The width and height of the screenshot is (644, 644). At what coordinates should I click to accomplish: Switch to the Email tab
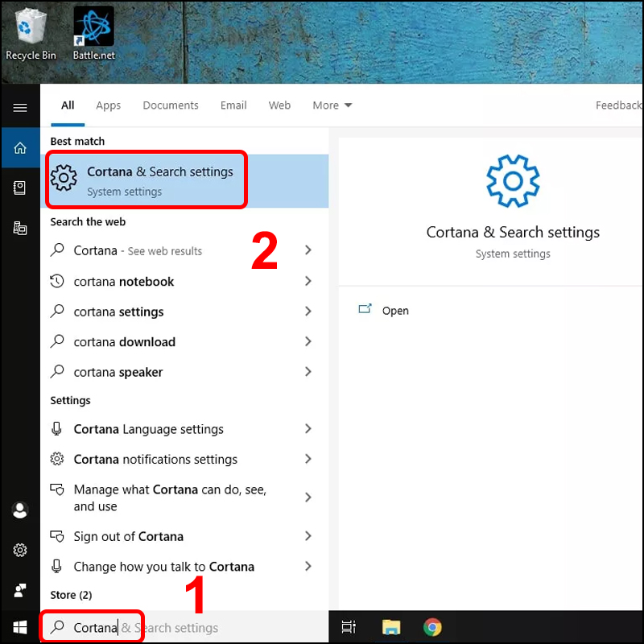pyautogui.click(x=233, y=105)
